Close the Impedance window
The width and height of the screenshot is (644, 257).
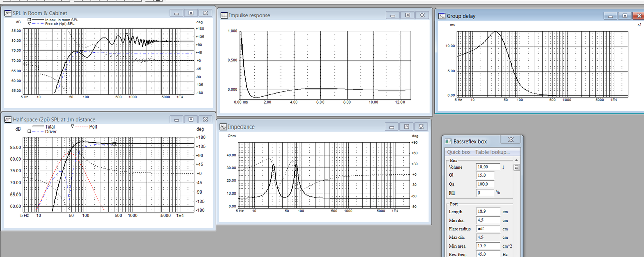422,127
